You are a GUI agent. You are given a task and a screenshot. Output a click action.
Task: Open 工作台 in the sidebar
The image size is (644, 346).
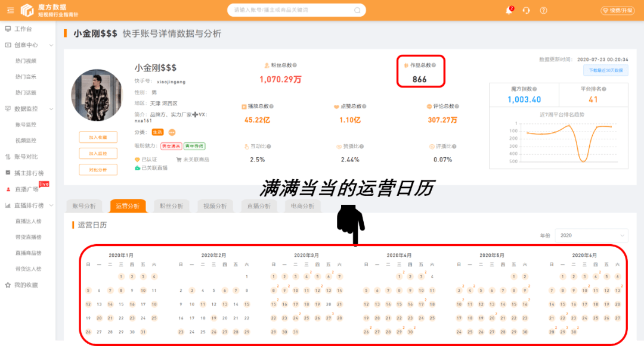23,29
